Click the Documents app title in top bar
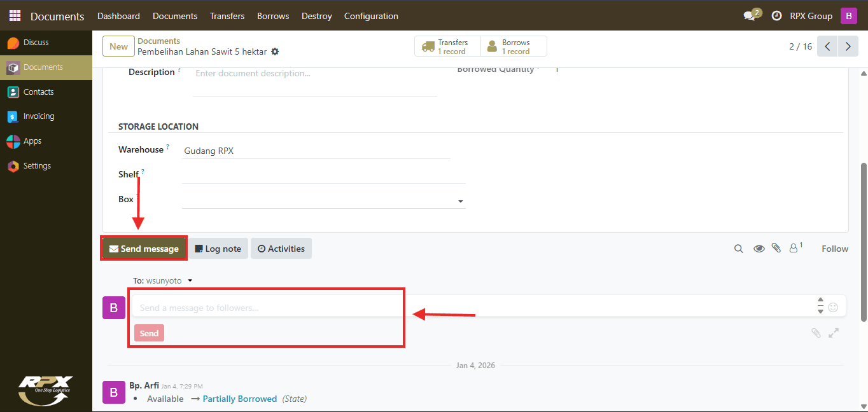The height and width of the screenshot is (412, 868). (x=57, y=16)
